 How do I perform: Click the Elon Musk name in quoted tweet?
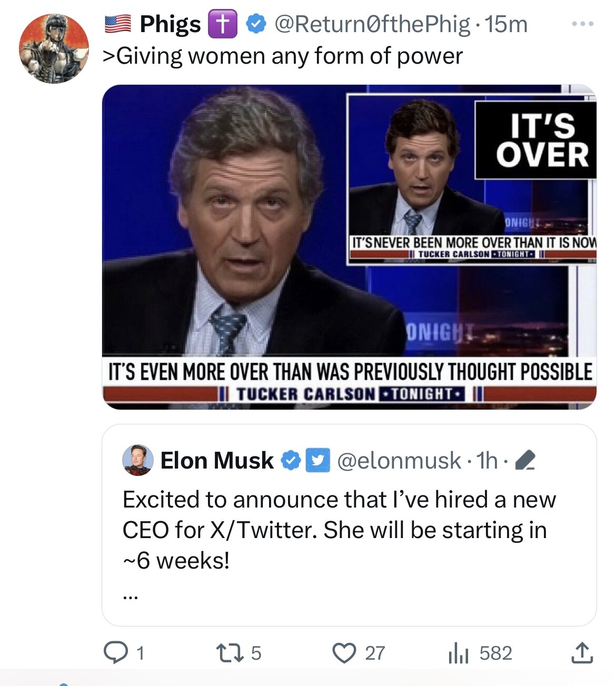(217, 460)
